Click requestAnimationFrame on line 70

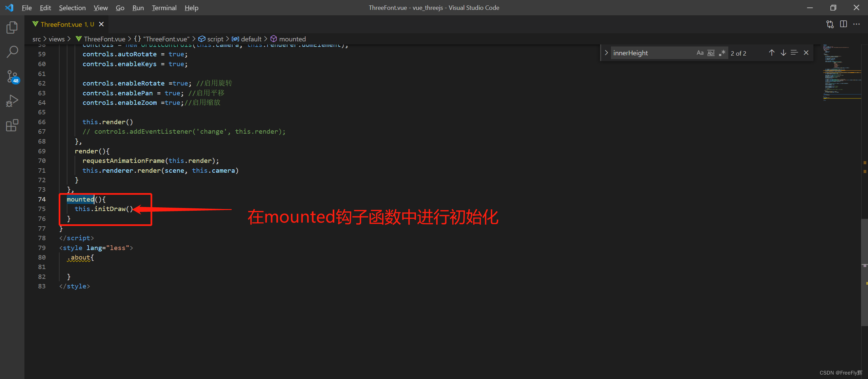point(123,160)
